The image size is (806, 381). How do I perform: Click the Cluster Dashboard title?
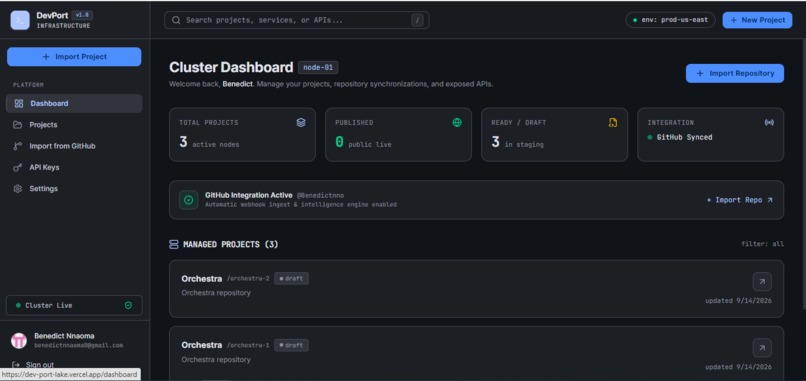[x=231, y=67]
